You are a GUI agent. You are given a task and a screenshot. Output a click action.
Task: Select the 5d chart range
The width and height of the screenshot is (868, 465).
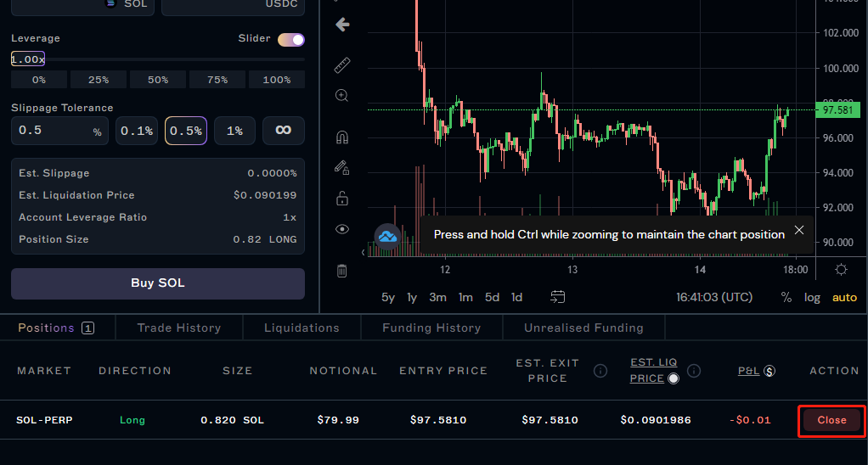click(492, 298)
